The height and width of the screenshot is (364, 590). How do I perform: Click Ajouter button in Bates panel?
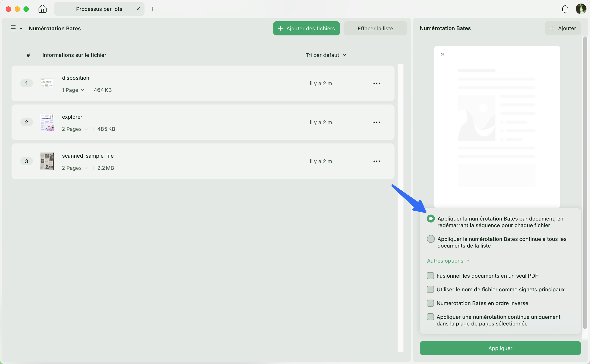tap(563, 28)
